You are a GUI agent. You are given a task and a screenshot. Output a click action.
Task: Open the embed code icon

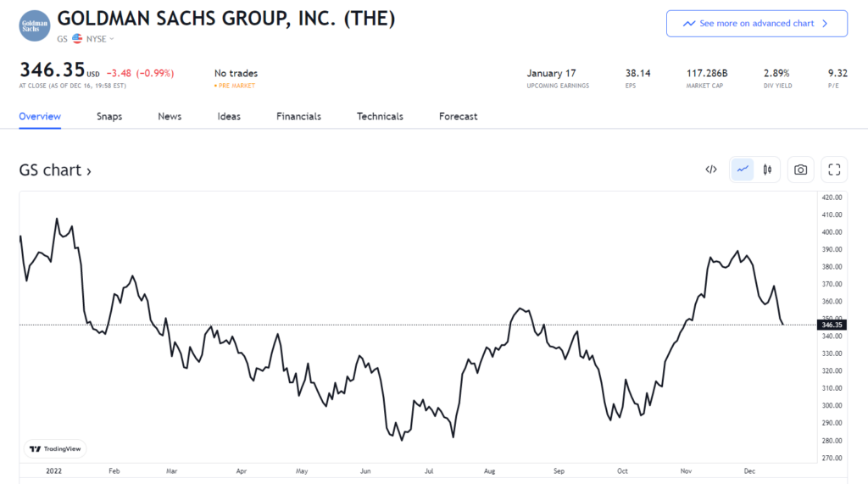coord(711,170)
